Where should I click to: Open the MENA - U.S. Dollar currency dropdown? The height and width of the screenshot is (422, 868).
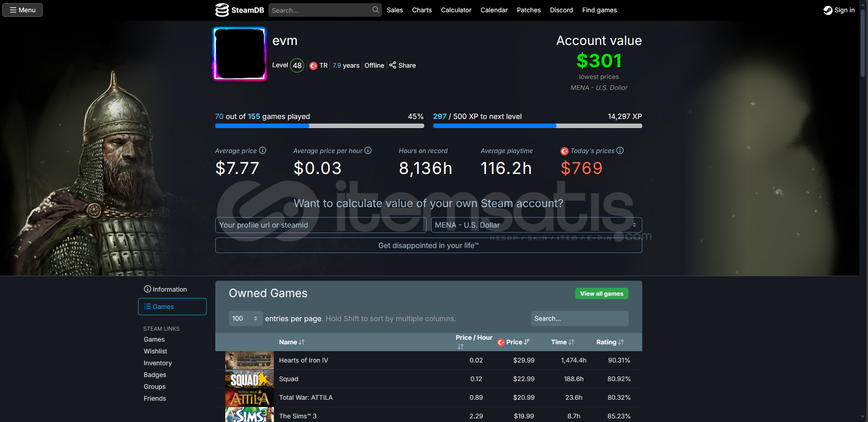click(536, 225)
